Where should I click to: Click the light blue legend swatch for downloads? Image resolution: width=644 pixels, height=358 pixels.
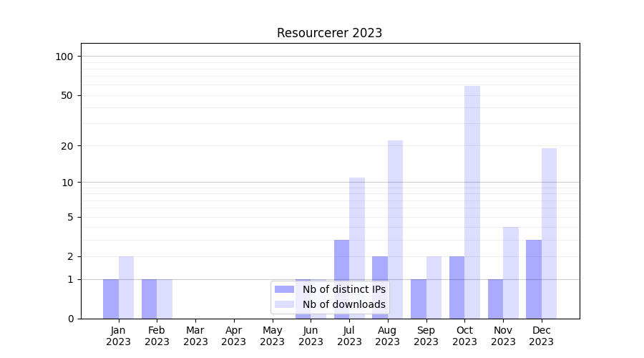pos(284,304)
